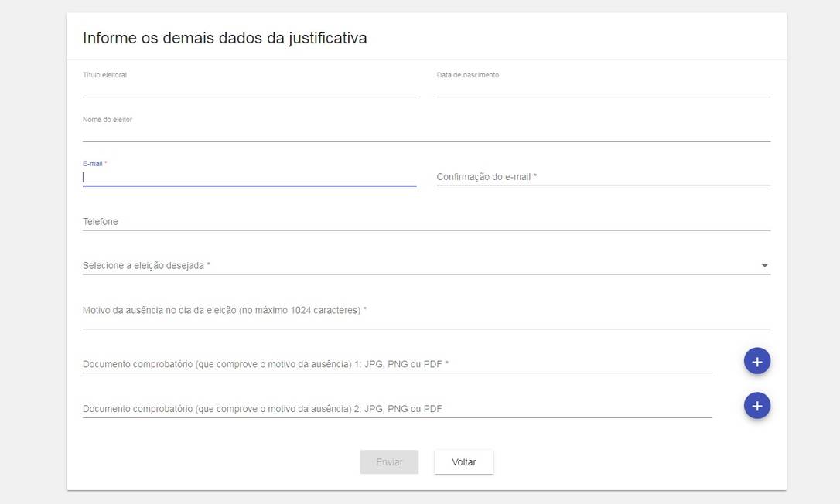This screenshot has height=504, width=840.
Task: Click the plus icon for Documento comprobatório 1
Action: coord(756,361)
